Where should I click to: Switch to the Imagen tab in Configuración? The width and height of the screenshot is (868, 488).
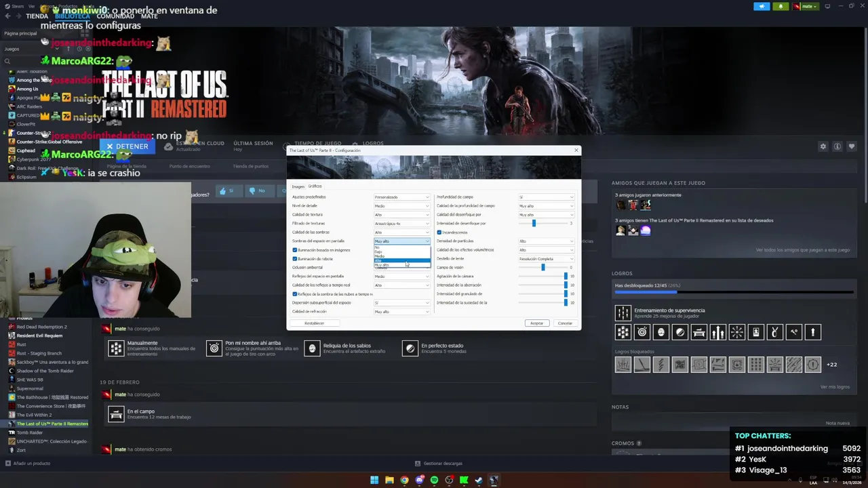pos(298,186)
